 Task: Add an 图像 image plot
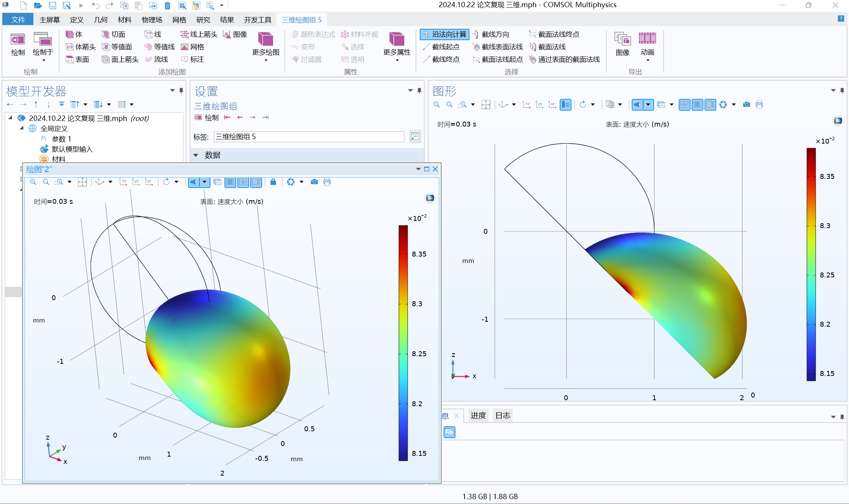[235, 34]
